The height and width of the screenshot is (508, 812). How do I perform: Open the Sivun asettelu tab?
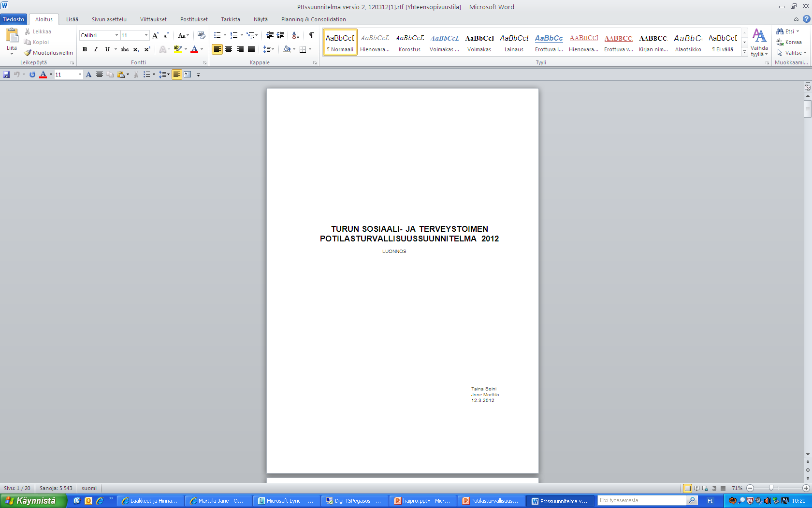point(109,19)
